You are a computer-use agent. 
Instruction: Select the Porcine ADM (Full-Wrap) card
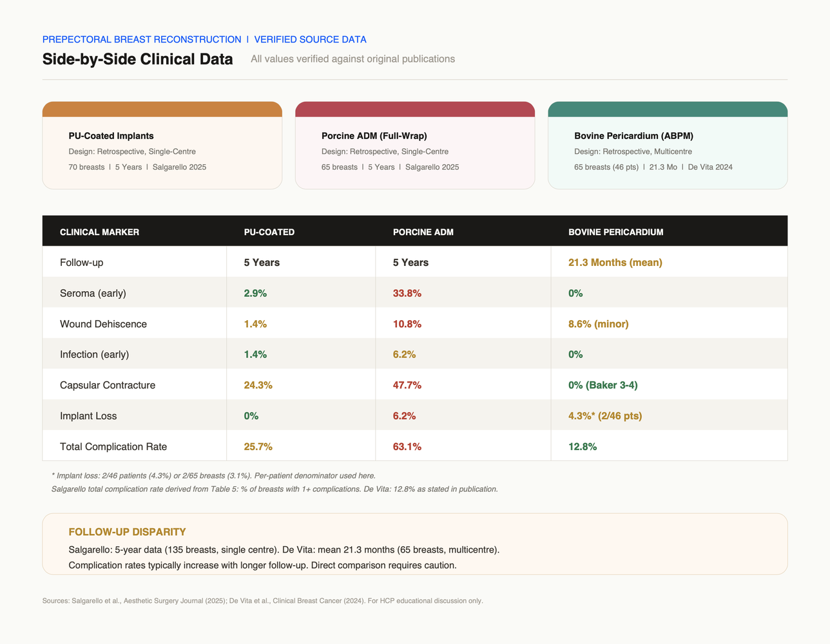point(415,146)
